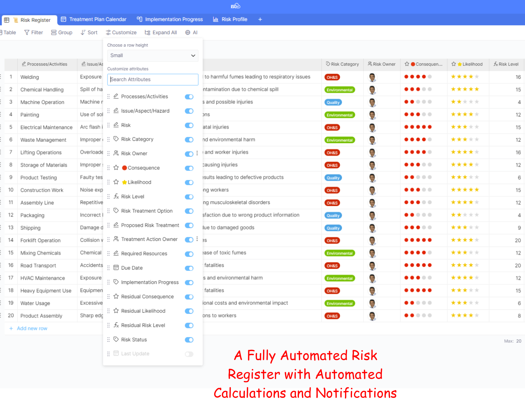Click drag handle beside Risk Category attribute
This screenshot has height=420, width=525.
point(108,139)
